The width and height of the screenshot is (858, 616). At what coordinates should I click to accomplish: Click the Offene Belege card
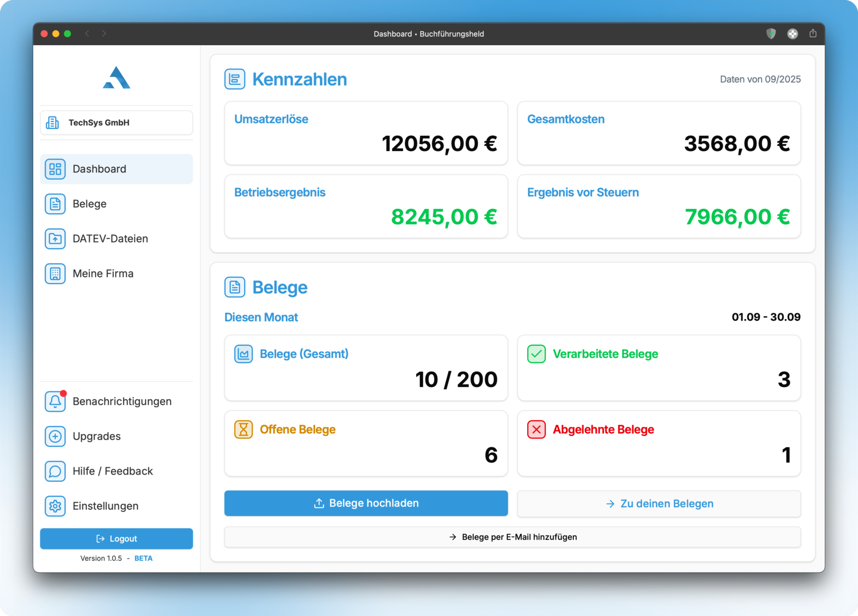pyautogui.click(x=366, y=443)
